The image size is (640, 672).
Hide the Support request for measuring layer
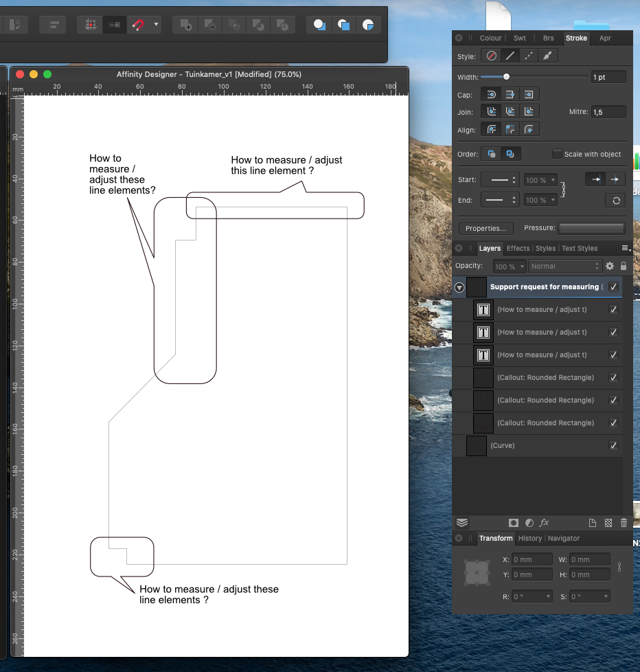(x=613, y=287)
